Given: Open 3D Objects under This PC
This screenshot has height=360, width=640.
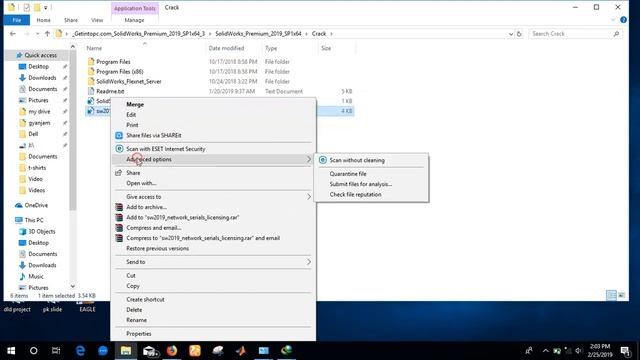Looking at the screenshot, I should coord(41,231).
